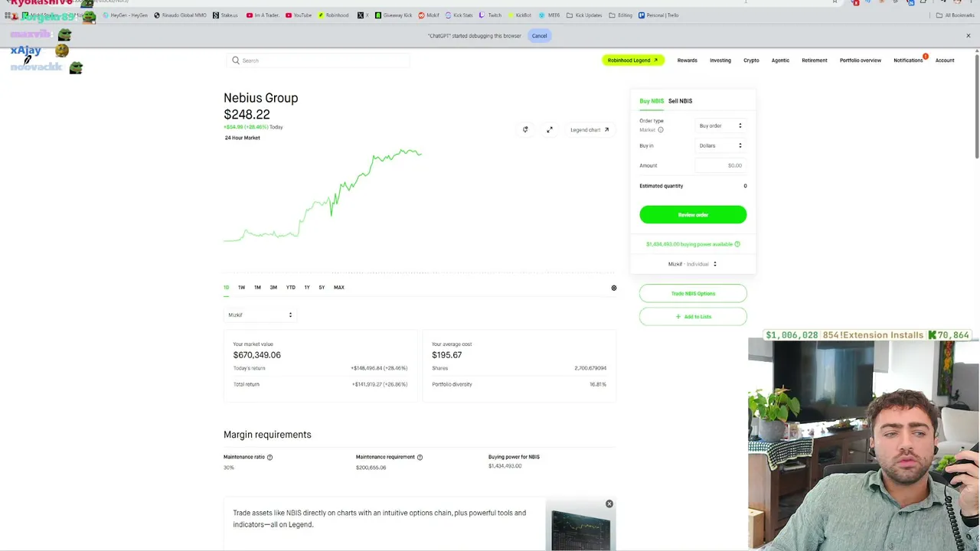
Task: Select the 1M chart range
Action: (257, 288)
